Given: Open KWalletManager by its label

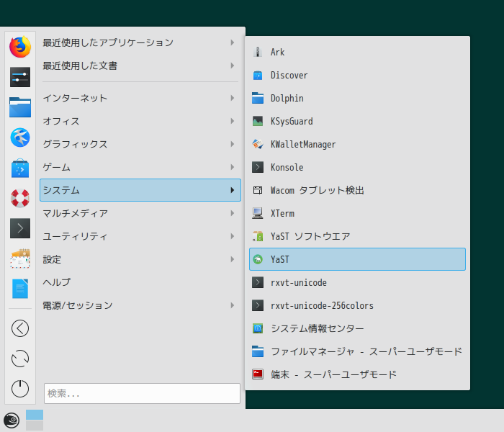Looking at the screenshot, I should click(303, 144).
